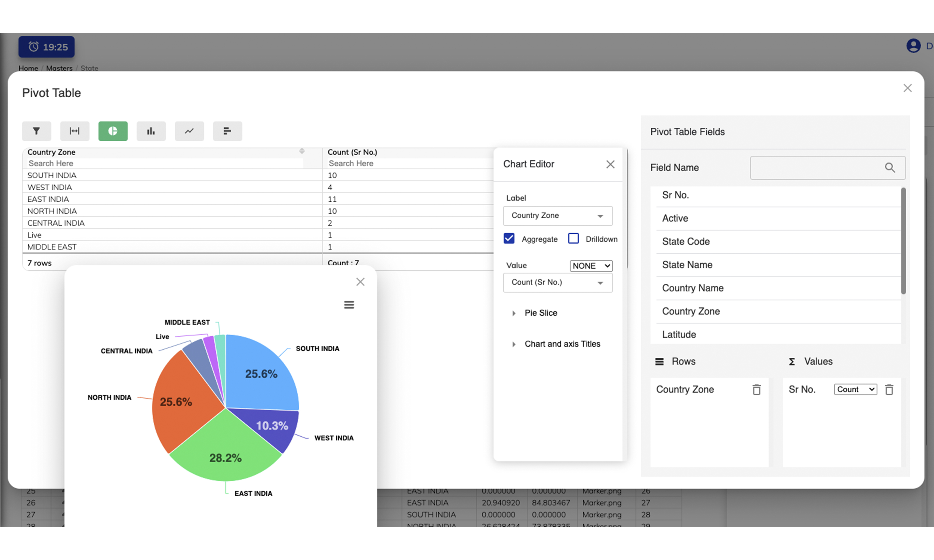Click the EAST INDIA table row
Image resolution: width=934 pixels, height=560 pixels.
[258, 199]
